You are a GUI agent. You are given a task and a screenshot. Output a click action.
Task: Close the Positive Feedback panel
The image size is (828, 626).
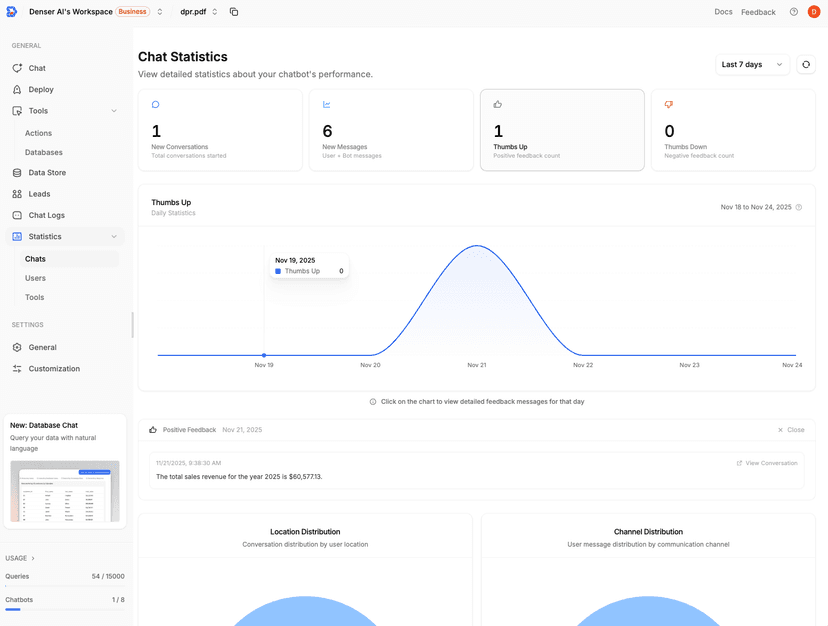[789, 429]
